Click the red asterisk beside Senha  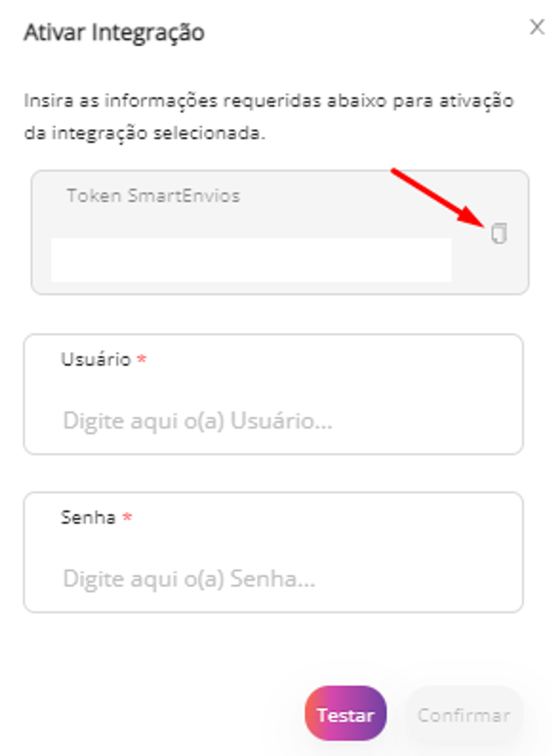point(127,516)
